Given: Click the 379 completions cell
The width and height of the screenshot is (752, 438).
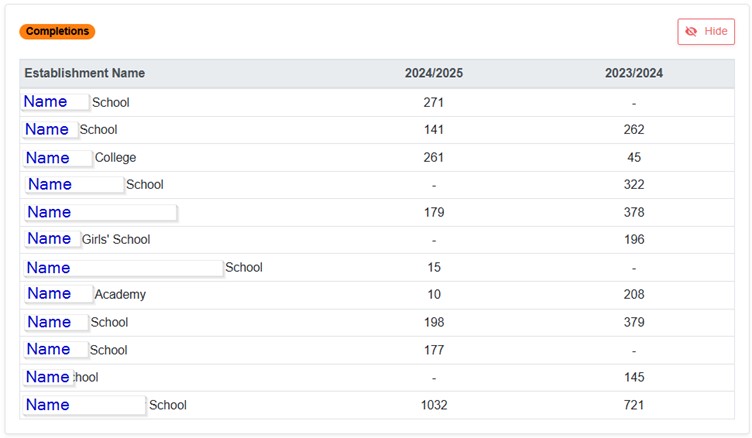Looking at the screenshot, I should click(x=634, y=323).
